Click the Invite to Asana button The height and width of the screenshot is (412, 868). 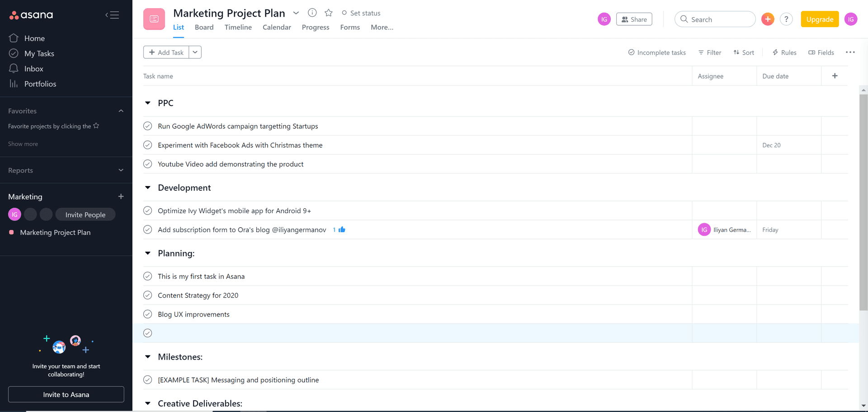pyautogui.click(x=66, y=394)
